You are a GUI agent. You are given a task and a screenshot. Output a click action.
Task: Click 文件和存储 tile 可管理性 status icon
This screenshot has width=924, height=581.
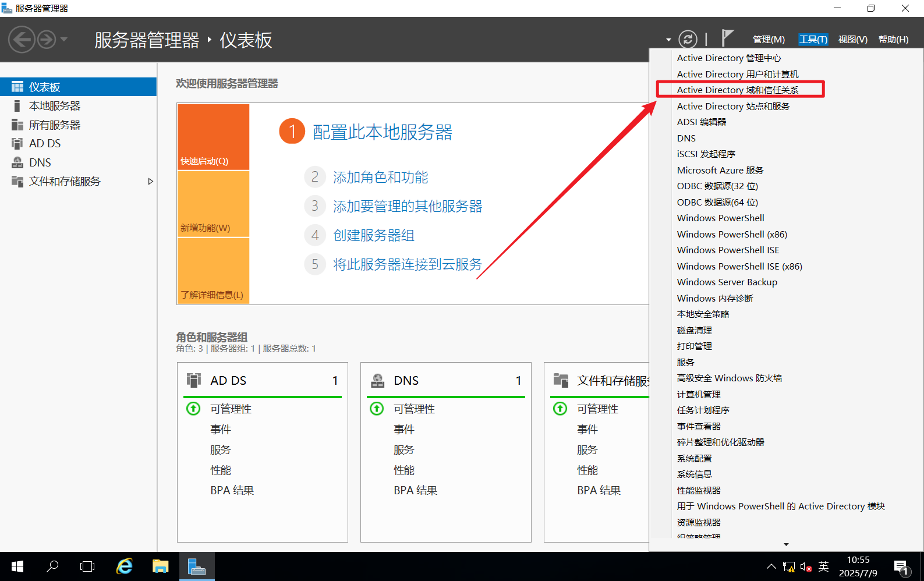(x=560, y=409)
